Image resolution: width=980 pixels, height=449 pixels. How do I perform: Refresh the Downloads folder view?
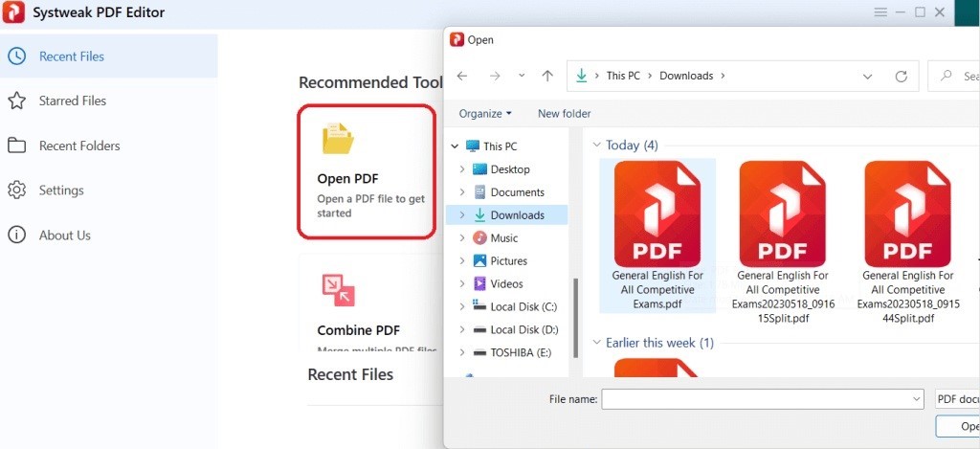pyautogui.click(x=902, y=77)
